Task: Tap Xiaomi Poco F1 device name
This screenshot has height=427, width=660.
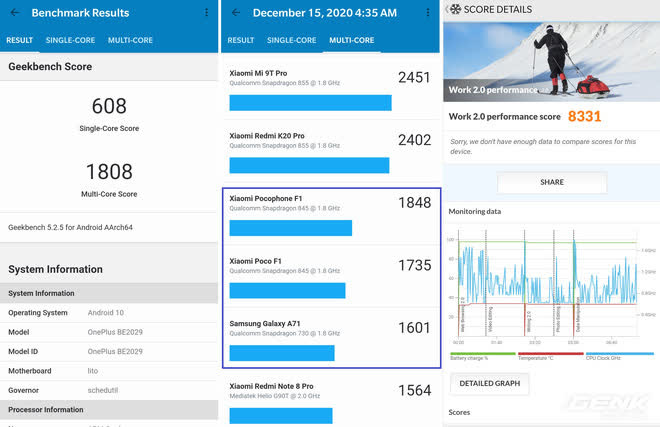Action: tap(255, 261)
